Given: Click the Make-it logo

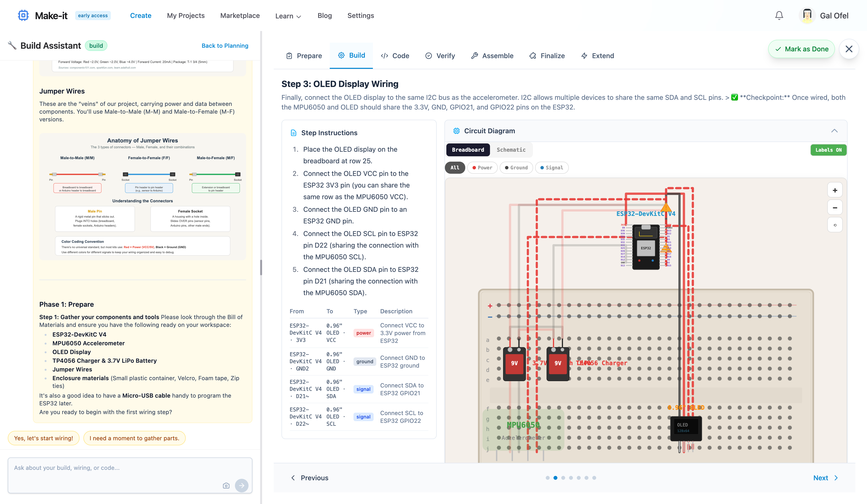Looking at the screenshot, I should pyautogui.click(x=23, y=15).
